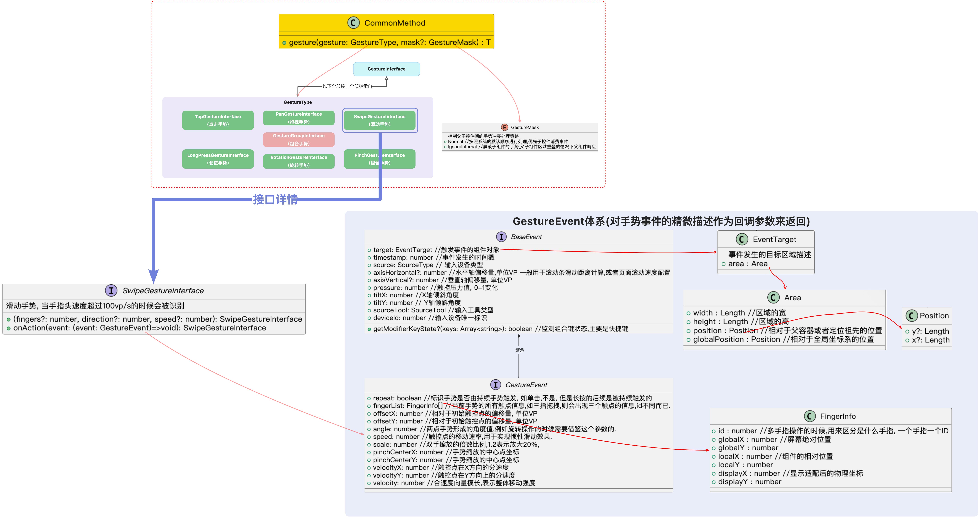Click the I icon beside SwipeGestureInterface title

coord(111,291)
